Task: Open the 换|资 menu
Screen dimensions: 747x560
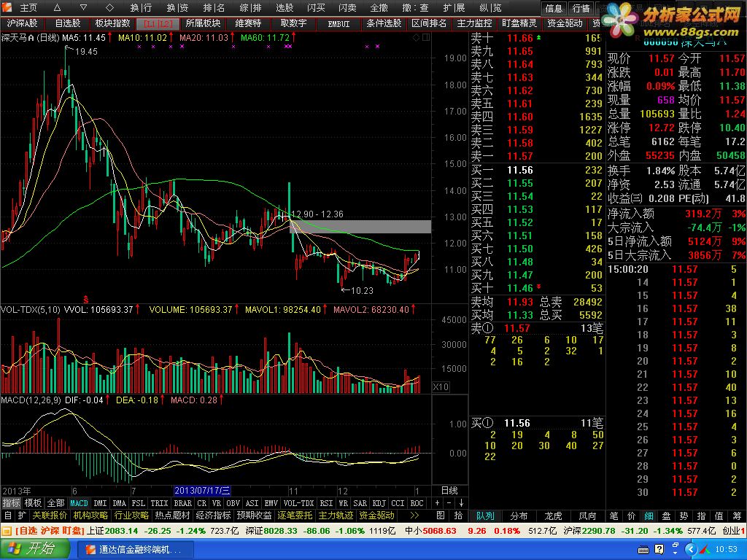Action: point(178,7)
